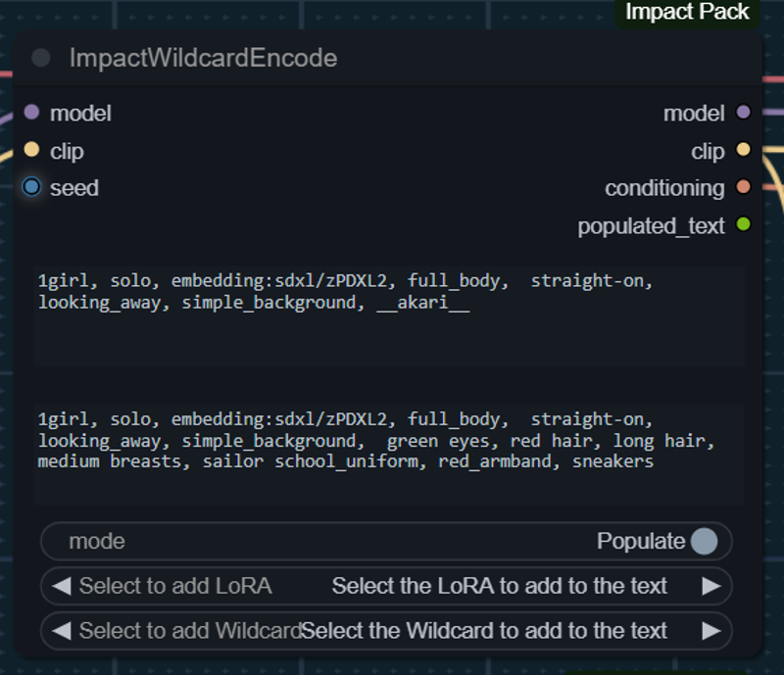The image size is (784, 675).
Task: Click the clip output socket dot
Action: [744, 150]
